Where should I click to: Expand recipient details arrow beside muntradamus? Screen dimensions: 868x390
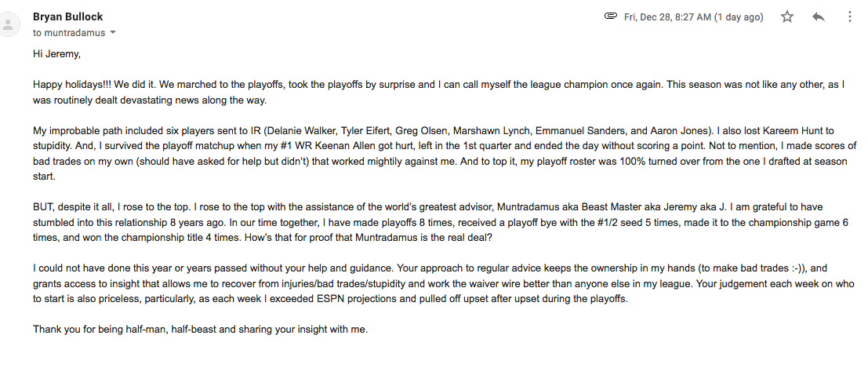click(x=113, y=33)
